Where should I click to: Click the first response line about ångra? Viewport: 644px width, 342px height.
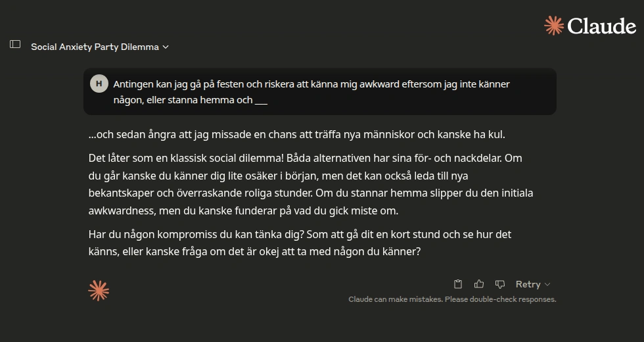(x=296, y=134)
